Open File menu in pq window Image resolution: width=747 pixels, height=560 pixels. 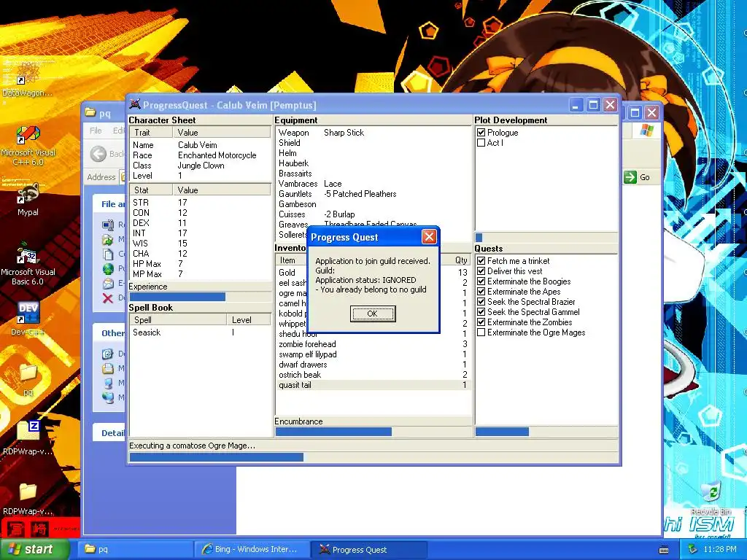point(96,131)
